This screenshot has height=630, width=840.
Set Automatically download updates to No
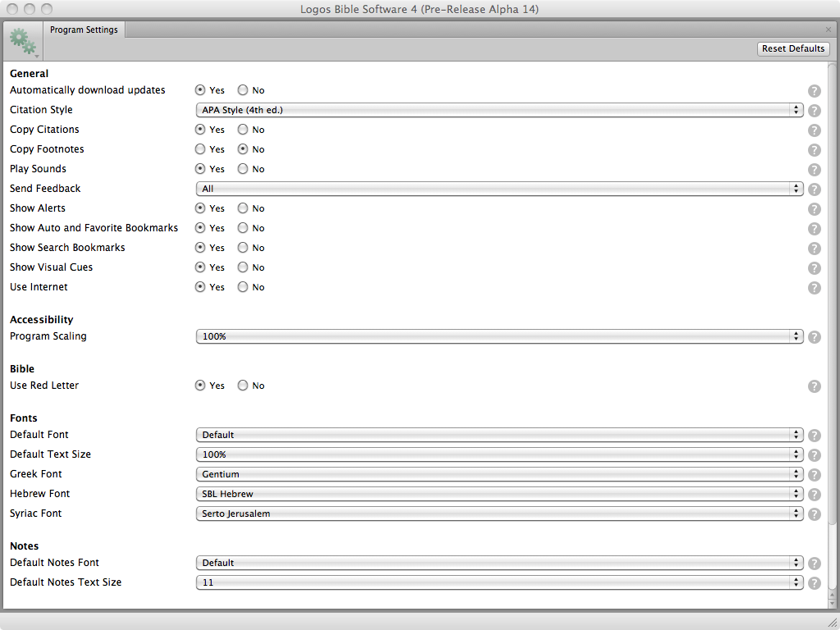point(243,90)
